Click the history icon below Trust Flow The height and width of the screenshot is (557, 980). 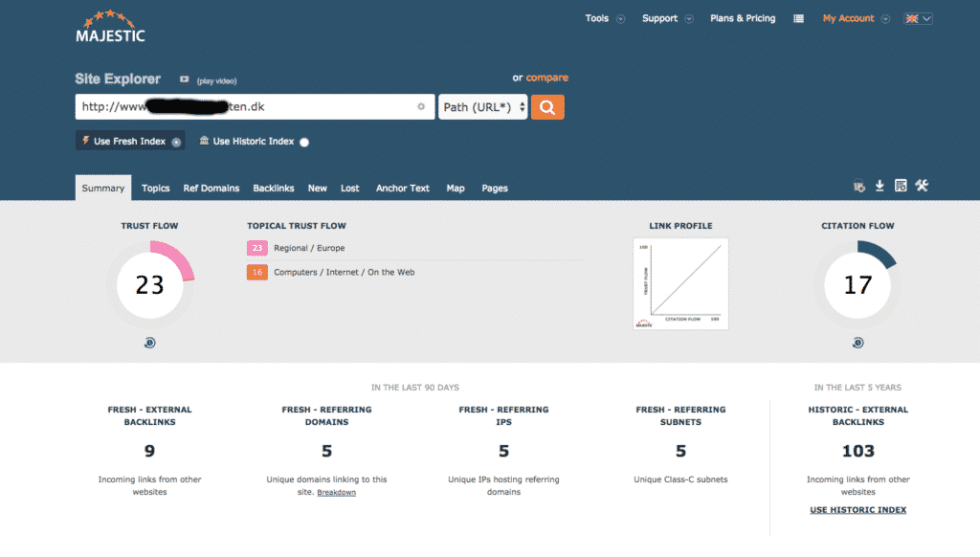(150, 343)
